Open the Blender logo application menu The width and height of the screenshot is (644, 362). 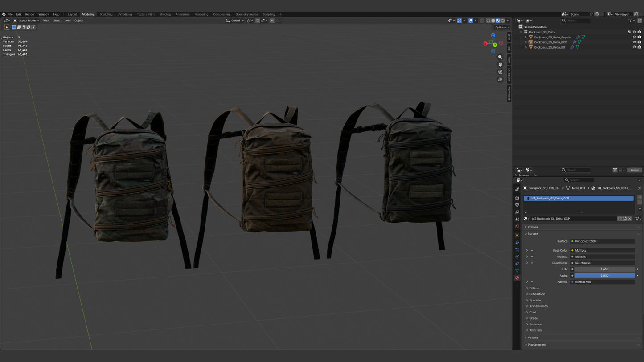[4, 14]
